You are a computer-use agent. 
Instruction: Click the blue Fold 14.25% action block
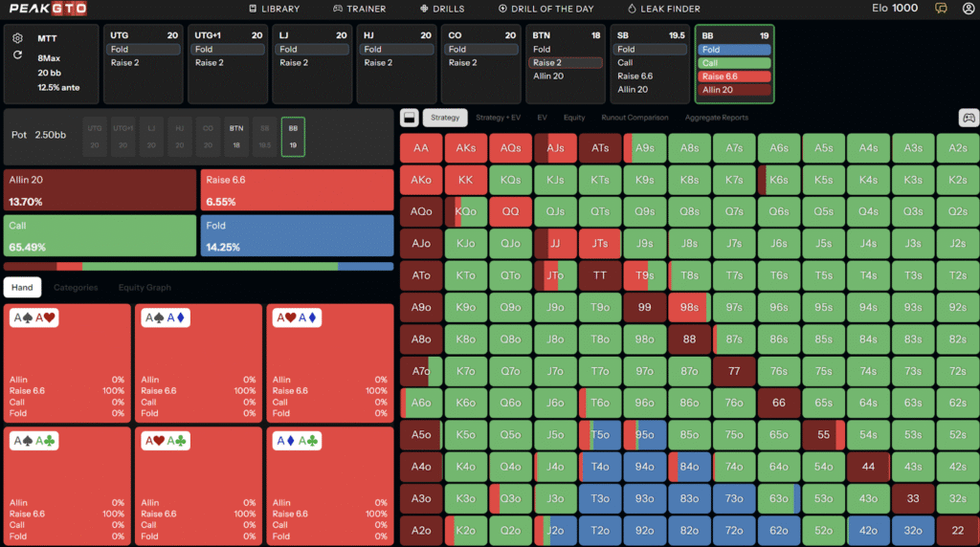(x=297, y=235)
